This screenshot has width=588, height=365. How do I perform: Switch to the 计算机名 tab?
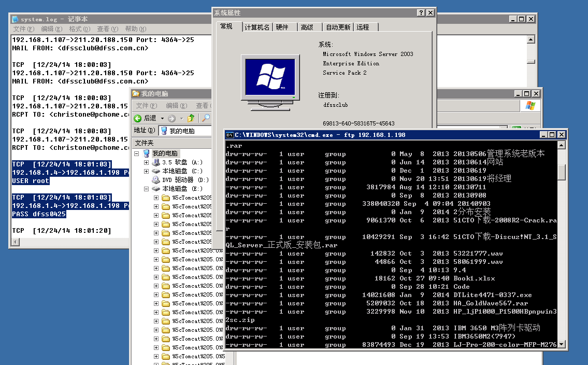click(257, 27)
